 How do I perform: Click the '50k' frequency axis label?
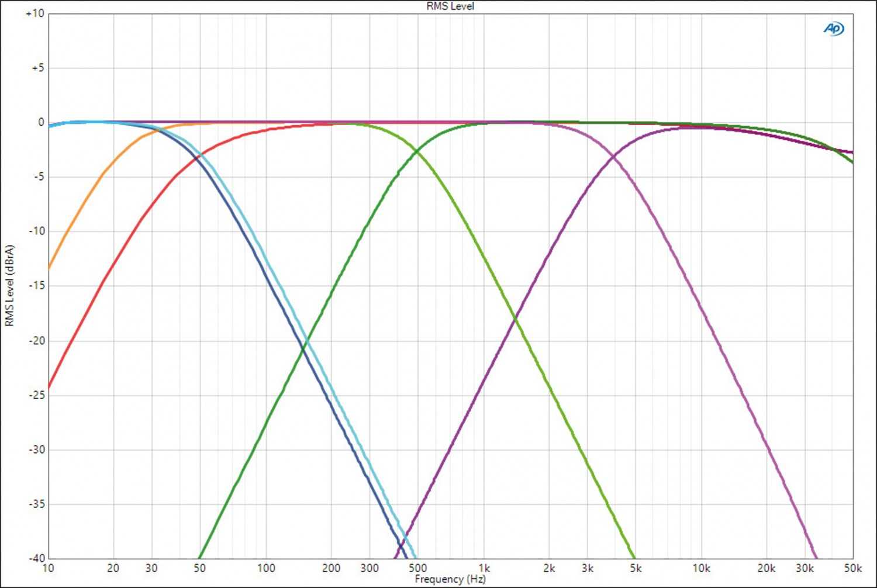853,568
